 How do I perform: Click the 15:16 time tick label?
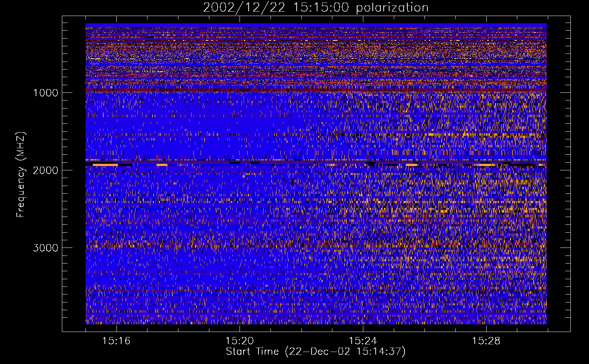(116, 341)
